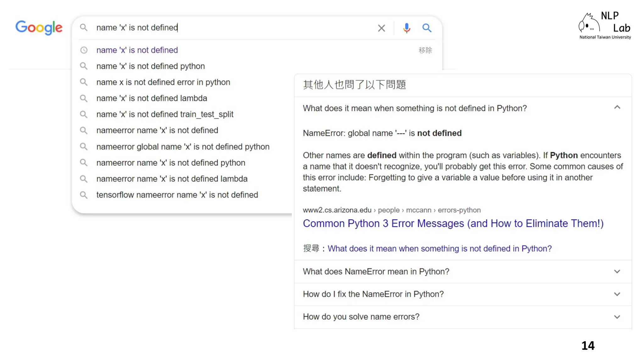Screen dimensions: 644x362
Task: Expand 'How do I fix the NameError' question
Action: click(617, 294)
